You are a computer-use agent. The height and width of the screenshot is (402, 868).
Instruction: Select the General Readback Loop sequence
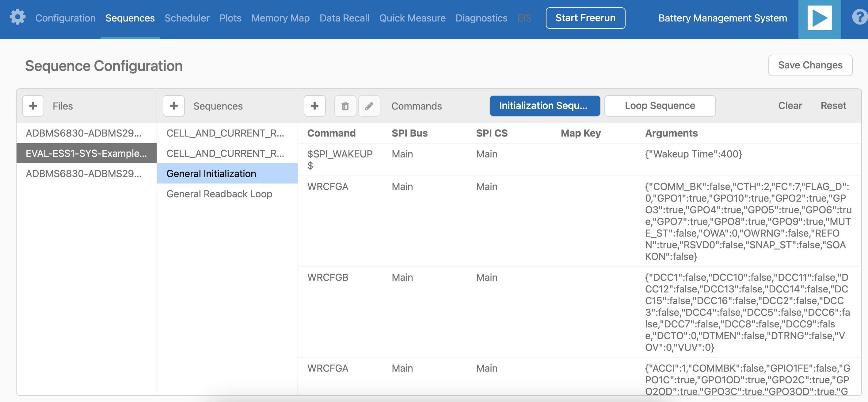[x=219, y=194]
